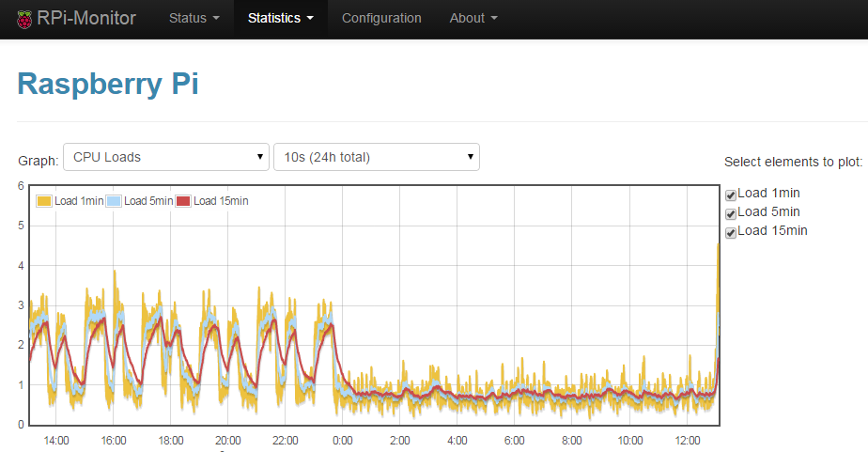The image size is (868, 452).
Task: Click the Load 5min legend text in chart
Action: [148, 201]
